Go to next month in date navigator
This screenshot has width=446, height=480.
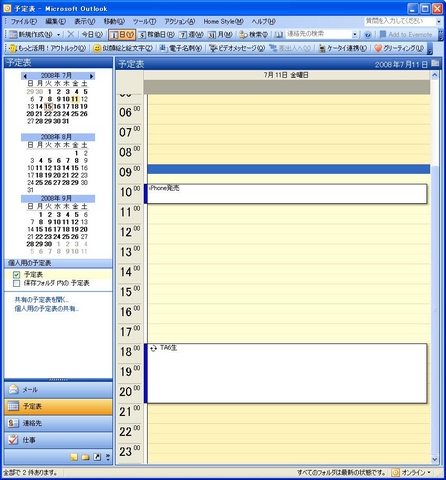91,76
